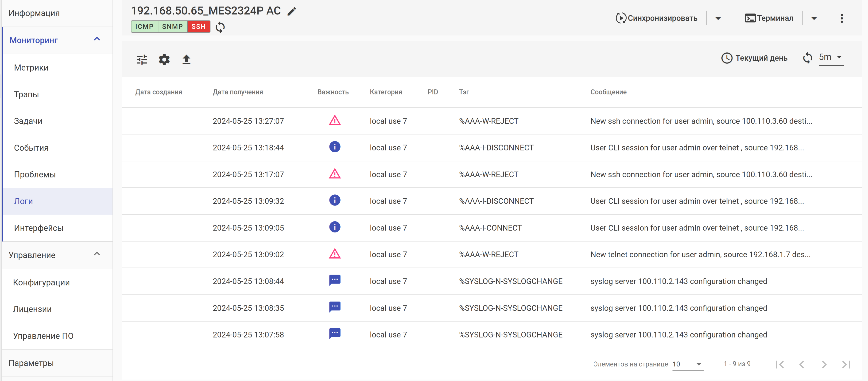Image resolution: width=868 pixels, height=381 pixels.
Task: Jump to the last logs page
Action: click(846, 364)
